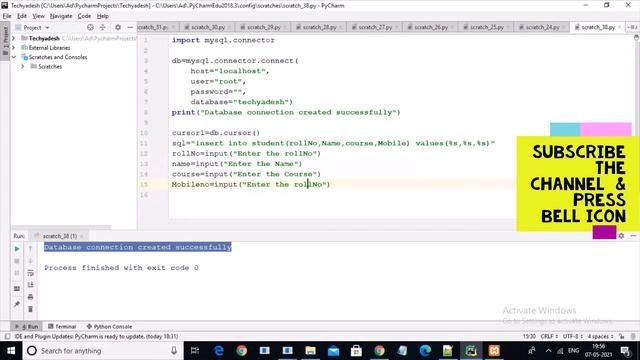Switch to scratch_30.py tab
Screen dimensions: 640x360
[x=207, y=27]
